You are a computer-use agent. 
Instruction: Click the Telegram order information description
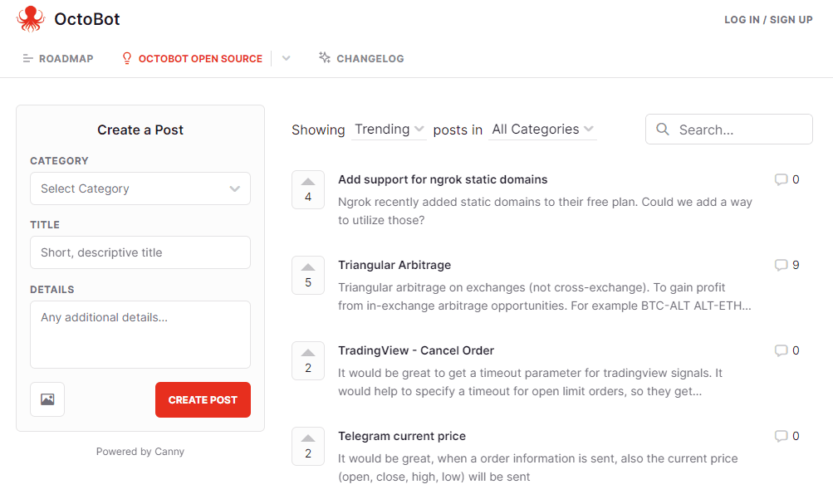pos(537,467)
